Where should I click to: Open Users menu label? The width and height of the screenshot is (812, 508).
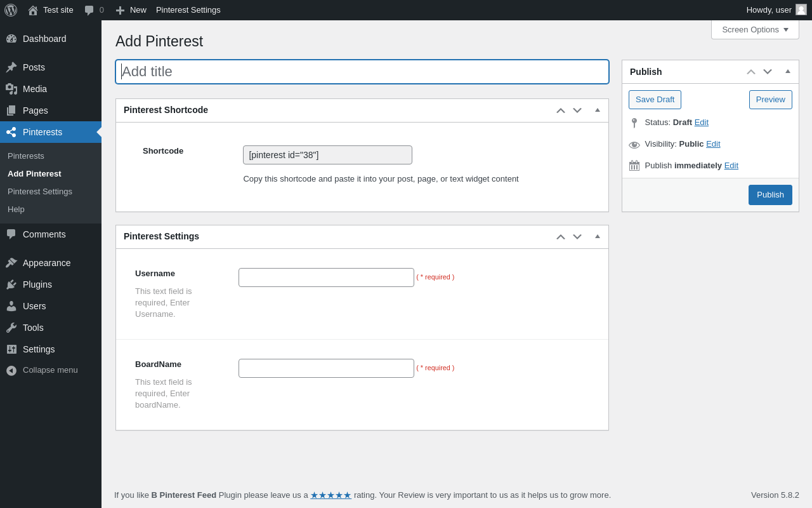click(34, 306)
